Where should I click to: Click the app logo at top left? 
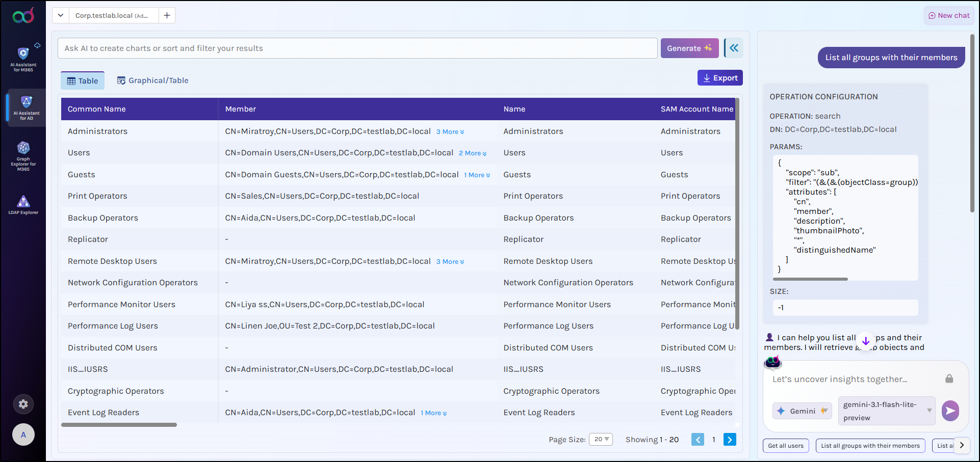[x=23, y=16]
